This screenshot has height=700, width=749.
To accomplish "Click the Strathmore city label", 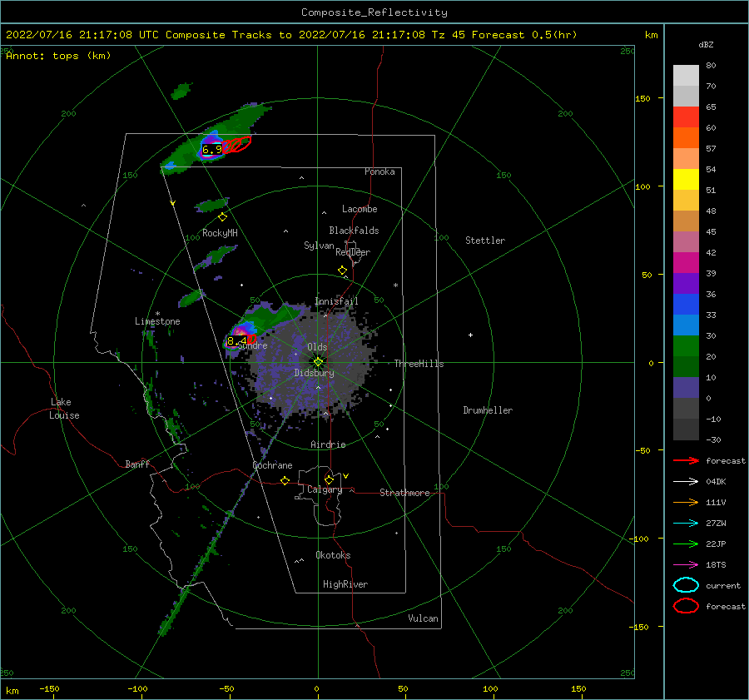I will click(x=404, y=493).
